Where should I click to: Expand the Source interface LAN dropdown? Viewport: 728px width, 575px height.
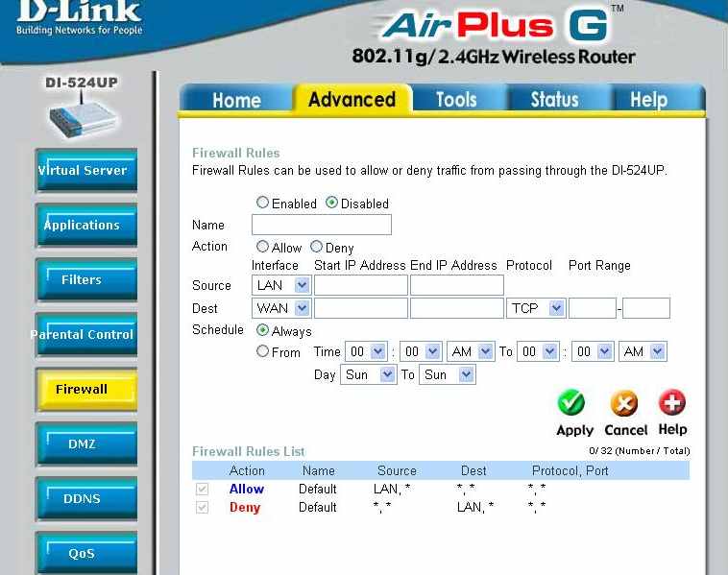click(x=281, y=285)
